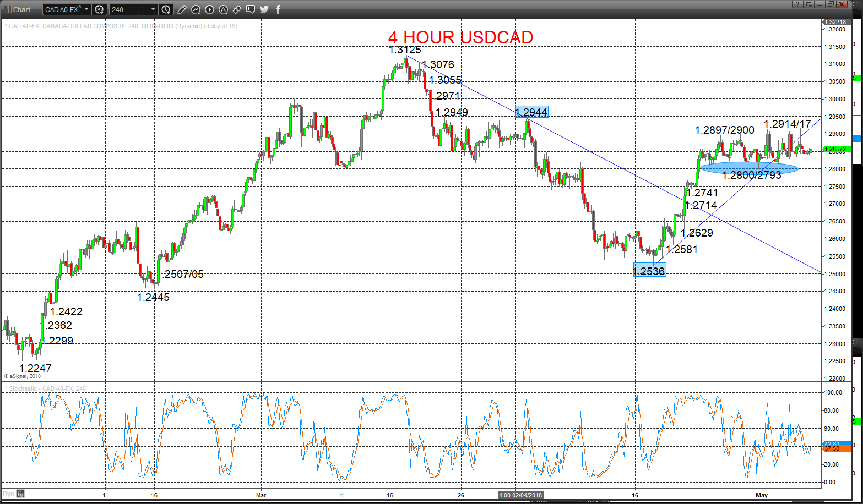This screenshot has width=863, height=504.
Task: Click the bar replay play icon
Action: click(210, 9)
